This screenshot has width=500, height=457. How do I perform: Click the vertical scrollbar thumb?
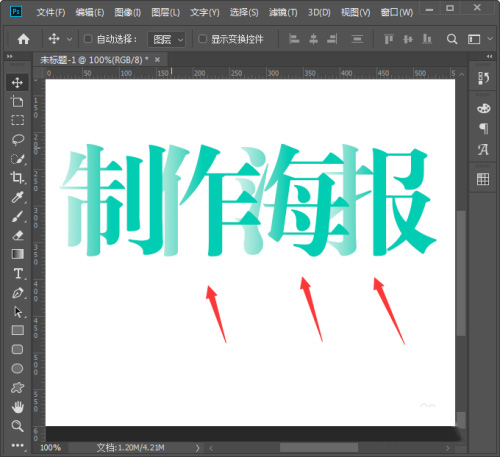point(461,273)
